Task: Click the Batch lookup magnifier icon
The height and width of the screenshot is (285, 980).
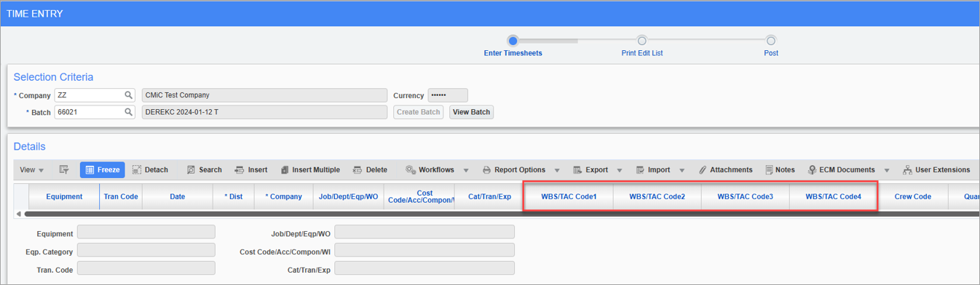Action: [129, 113]
